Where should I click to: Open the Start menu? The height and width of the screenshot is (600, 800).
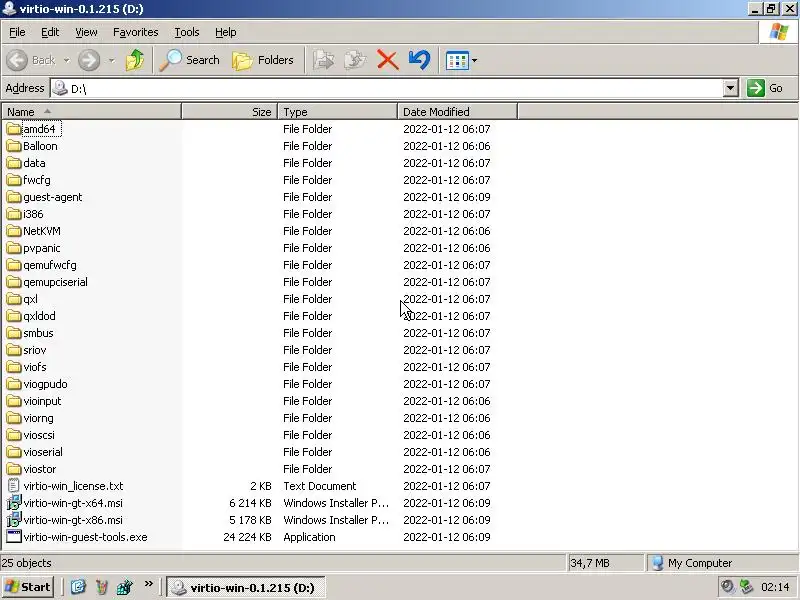[x=28, y=587]
